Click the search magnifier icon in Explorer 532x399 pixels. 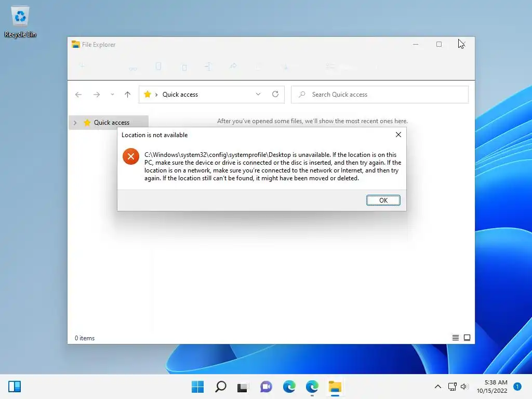tap(302, 95)
